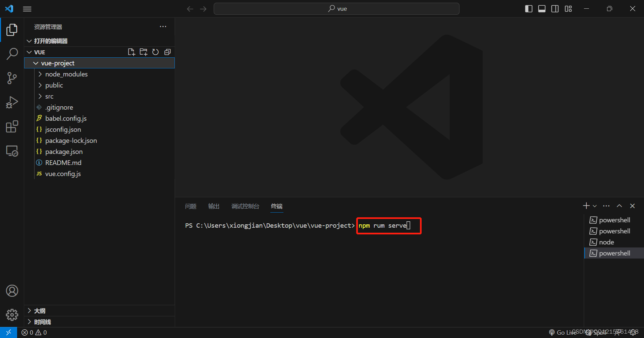Viewport: 644px width, 338px height.
Task: Select the Terminal panel tab
Action: click(277, 206)
